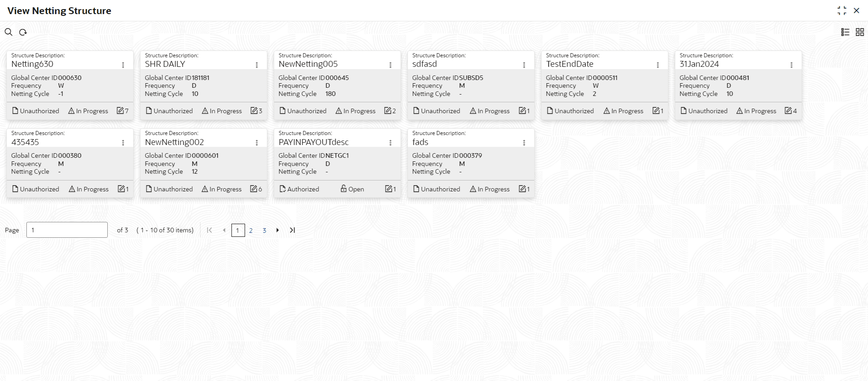
Task: Jump to the last page
Action: (292, 231)
